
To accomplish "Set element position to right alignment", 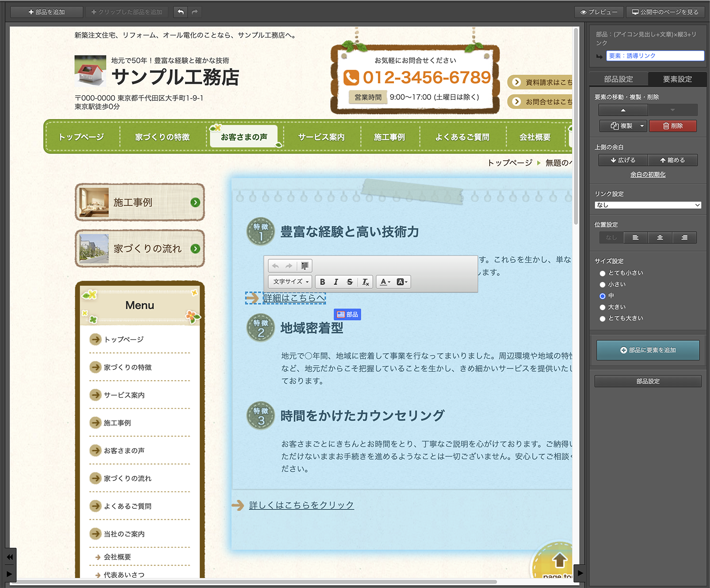I will coord(684,237).
